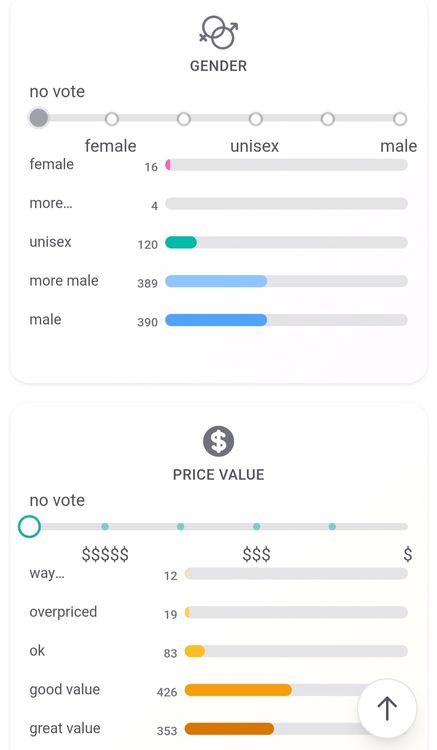Select the 'female' point on the gender slider
Viewport: 437px width, 750px height.
click(111, 119)
